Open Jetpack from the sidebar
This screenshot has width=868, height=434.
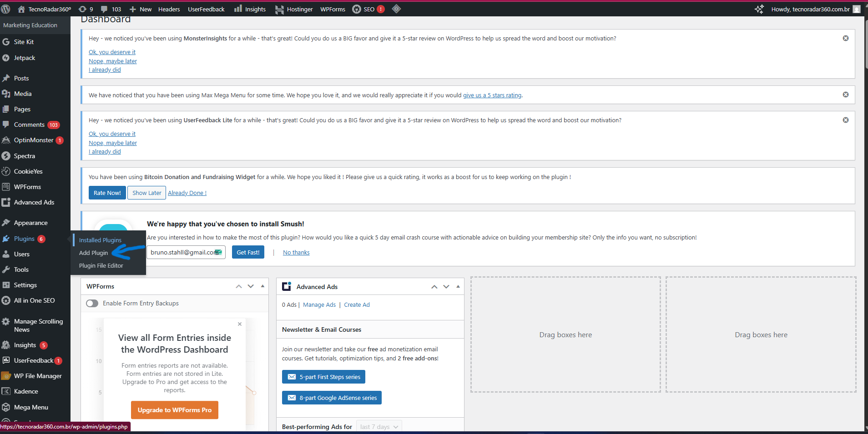click(x=25, y=58)
